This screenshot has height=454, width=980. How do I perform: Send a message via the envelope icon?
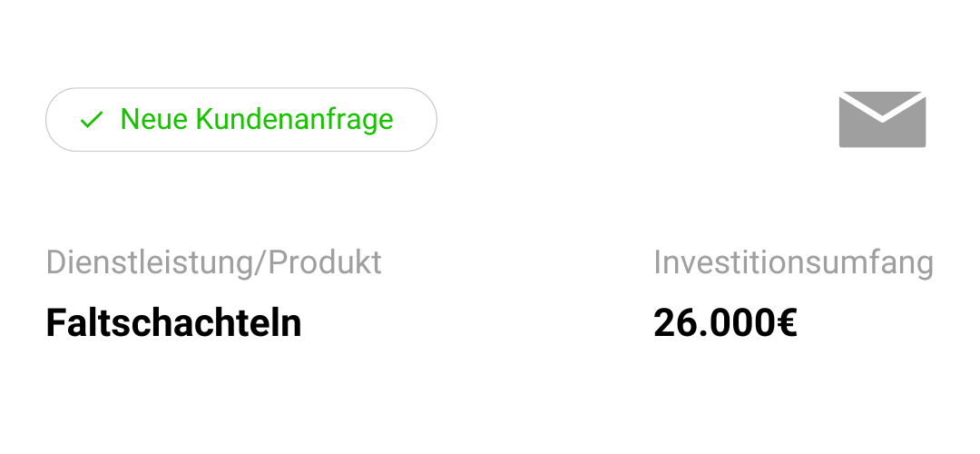click(x=882, y=120)
